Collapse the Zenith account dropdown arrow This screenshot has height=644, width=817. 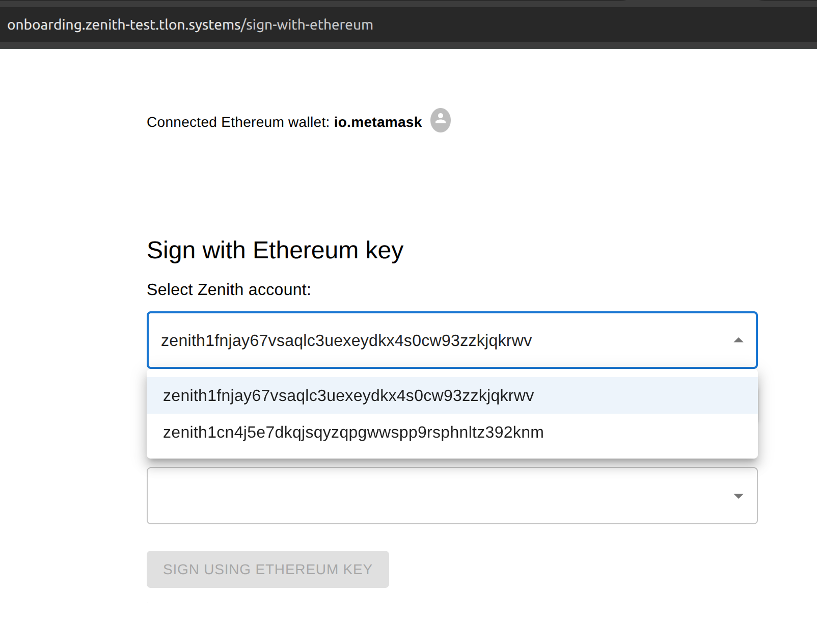click(738, 340)
